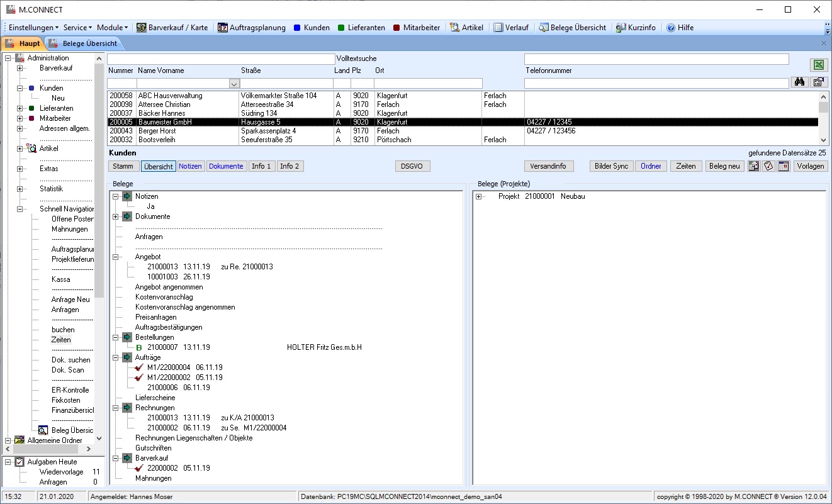Expand Lieferanten in the Administration tree

click(x=20, y=108)
